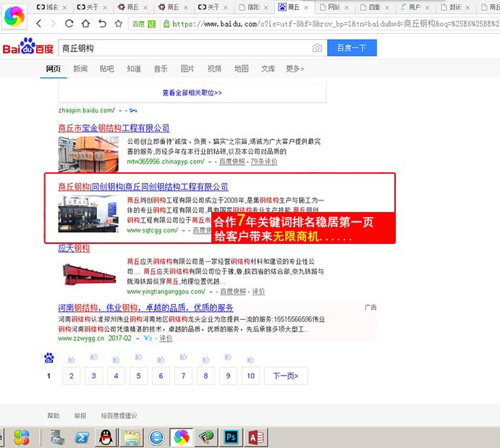Click the green lock security icon

click(166, 24)
